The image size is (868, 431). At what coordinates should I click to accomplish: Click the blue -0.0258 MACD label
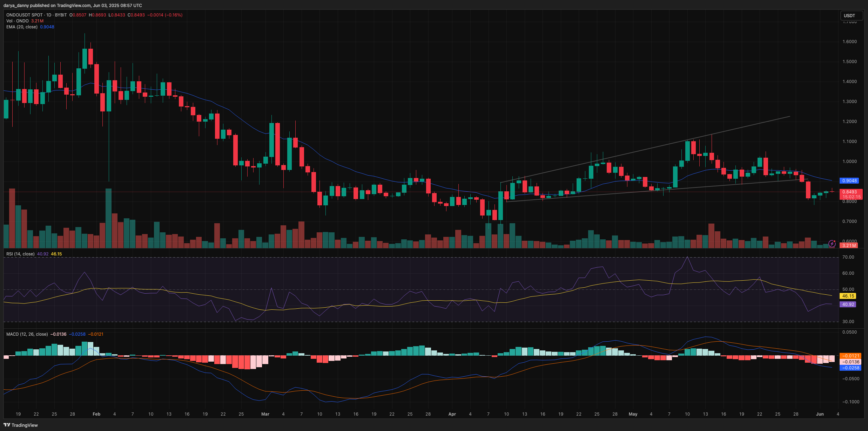850,368
